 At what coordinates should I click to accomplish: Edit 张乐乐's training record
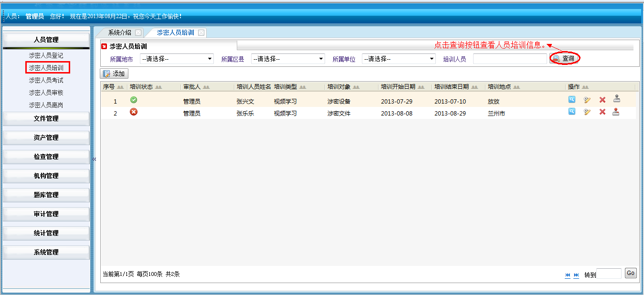587,112
